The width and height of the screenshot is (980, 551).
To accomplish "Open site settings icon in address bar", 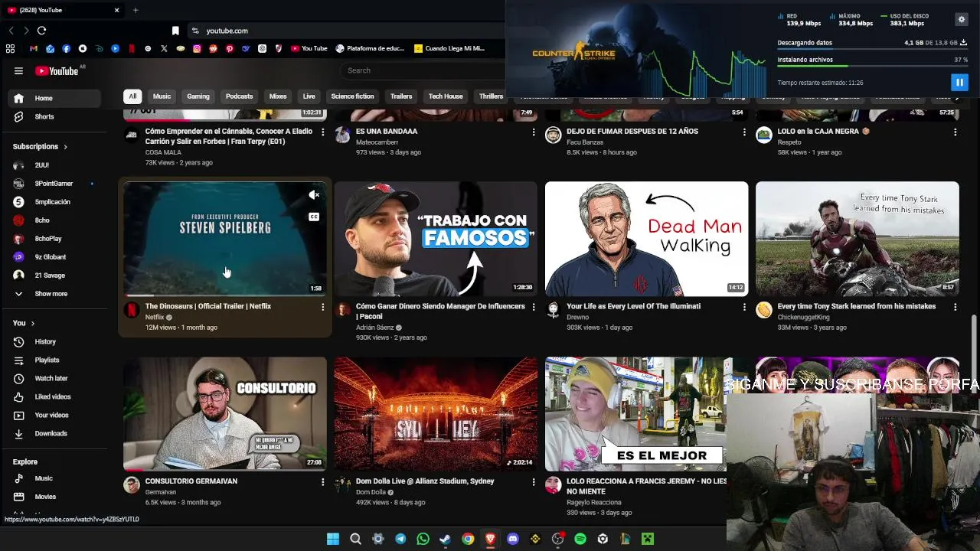I will pos(195,31).
